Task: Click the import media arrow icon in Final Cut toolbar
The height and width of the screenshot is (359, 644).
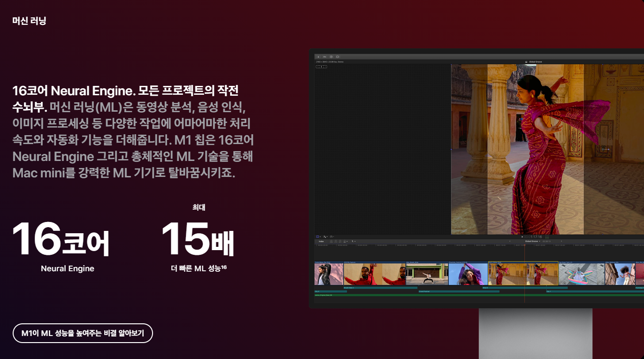Action: (x=318, y=57)
